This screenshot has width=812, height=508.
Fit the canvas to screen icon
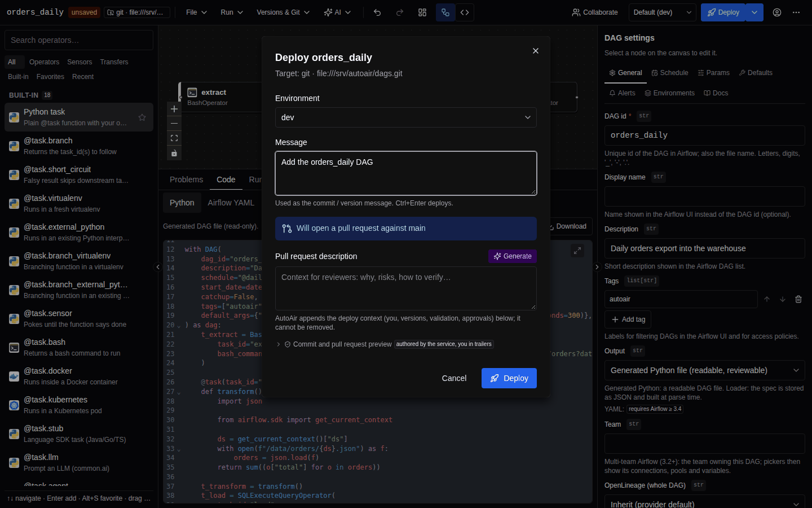coord(174,138)
